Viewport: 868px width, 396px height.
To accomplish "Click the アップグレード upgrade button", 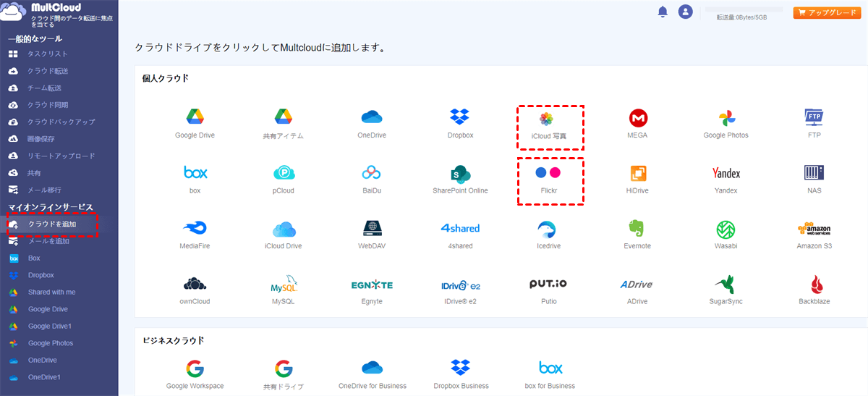I will 827,12.
